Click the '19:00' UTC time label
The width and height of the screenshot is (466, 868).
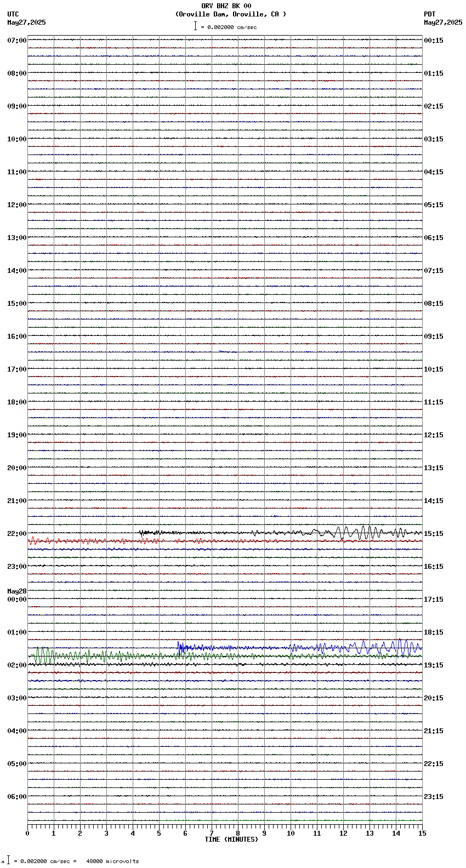17,435
